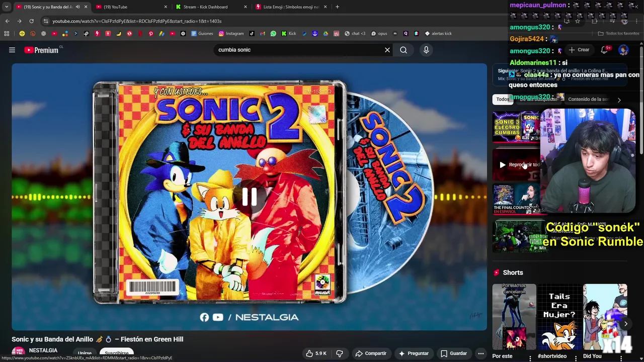The image size is (644, 362).
Task: Open the WhatsApp bookmark icon
Action: 273,34
